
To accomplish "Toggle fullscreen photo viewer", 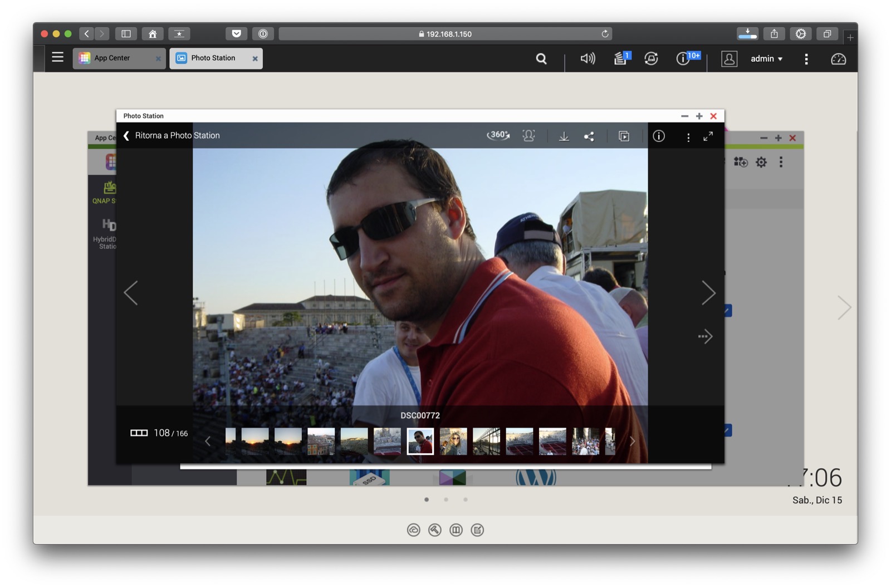I will [708, 136].
